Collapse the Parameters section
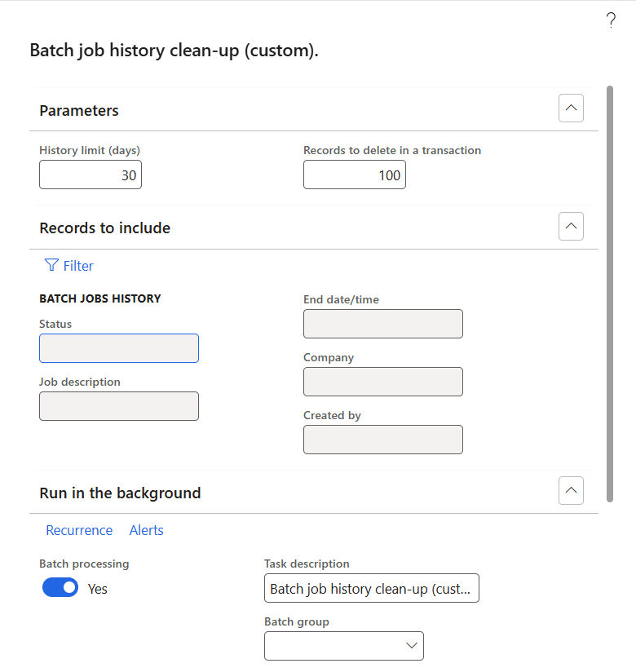 571,108
